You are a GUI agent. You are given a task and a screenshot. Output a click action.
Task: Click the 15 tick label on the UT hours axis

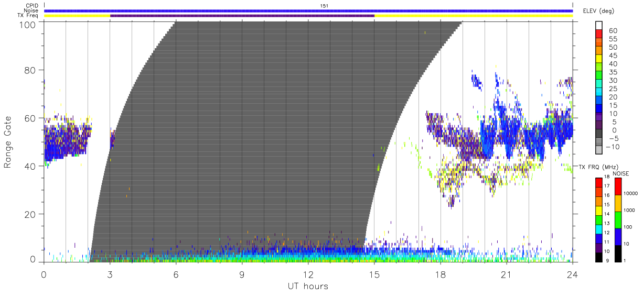pyautogui.click(x=374, y=274)
